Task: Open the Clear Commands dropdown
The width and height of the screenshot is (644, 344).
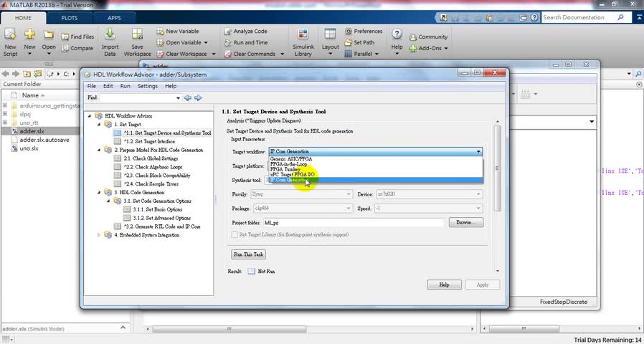Action: [x=282, y=54]
